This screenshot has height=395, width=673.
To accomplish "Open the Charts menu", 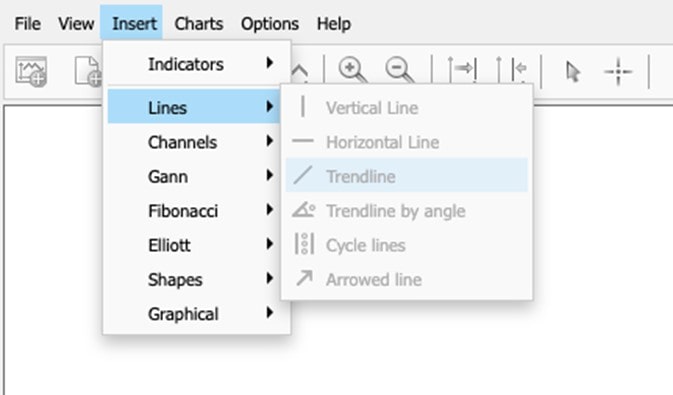I will coord(199,24).
